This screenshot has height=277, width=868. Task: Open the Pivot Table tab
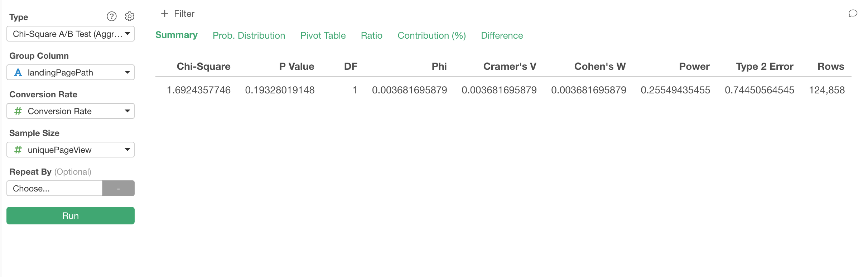(323, 35)
